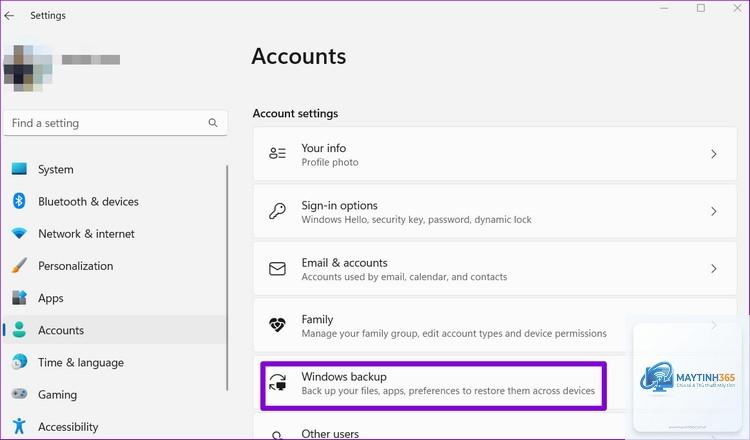Click the Sign-in options key icon

click(x=277, y=211)
